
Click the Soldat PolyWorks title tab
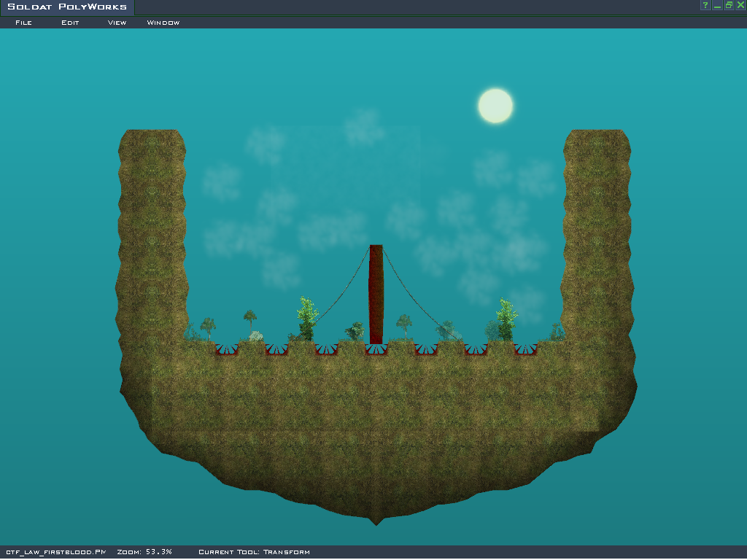pyautogui.click(x=67, y=7)
